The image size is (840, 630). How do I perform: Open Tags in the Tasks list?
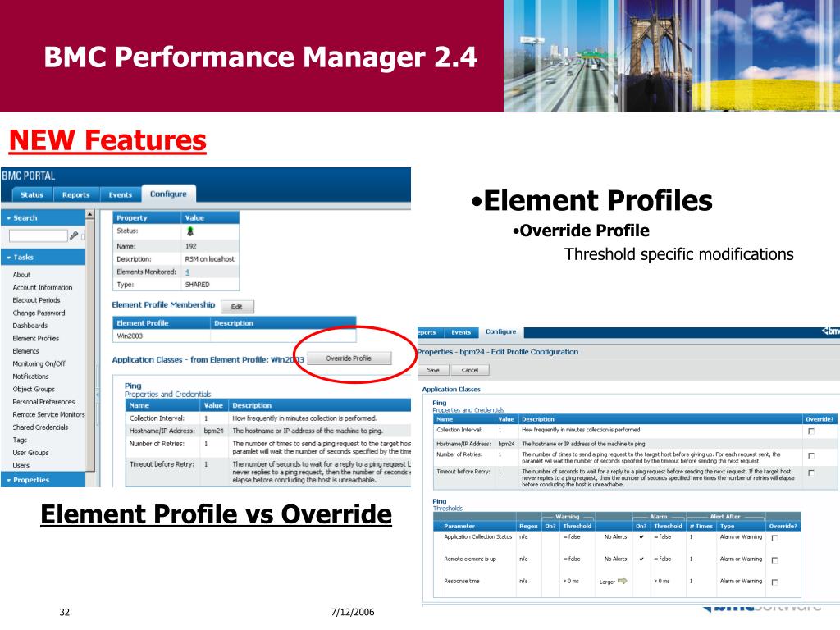pyautogui.click(x=20, y=441)
